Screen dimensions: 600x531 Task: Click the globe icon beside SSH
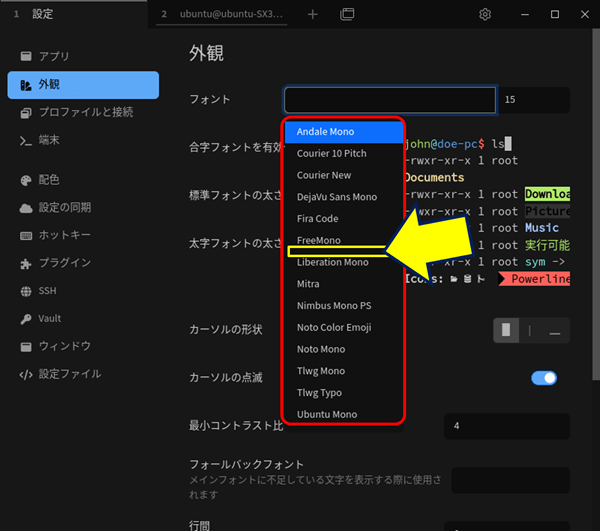26,292
